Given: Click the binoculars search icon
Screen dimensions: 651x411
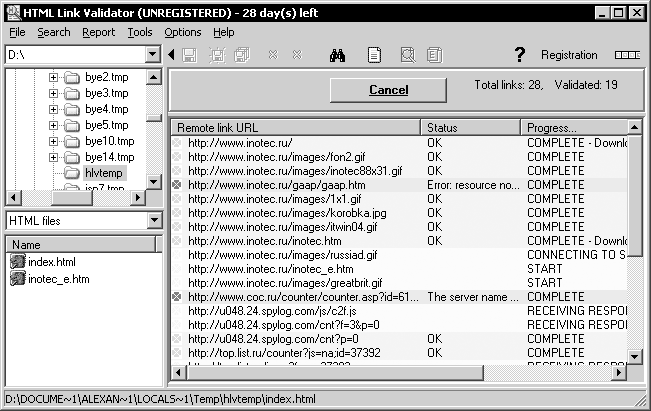Looking at the screenshot, I should (x=338, y=55).
